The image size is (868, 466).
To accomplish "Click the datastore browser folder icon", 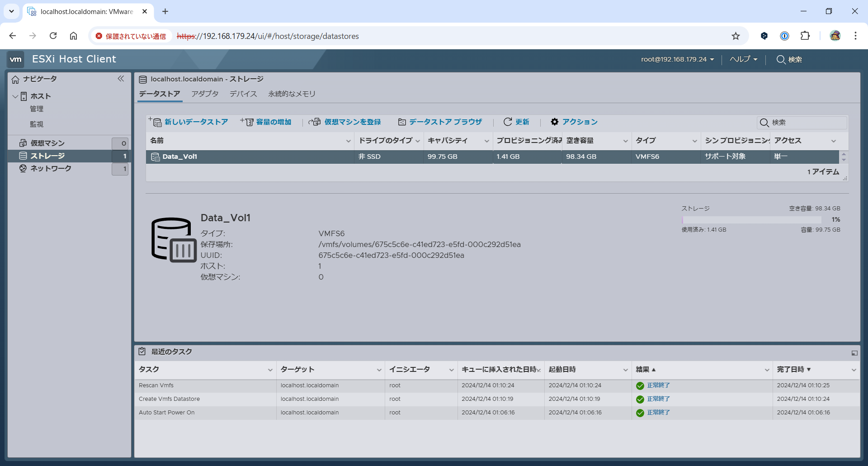I will [402, 122].
